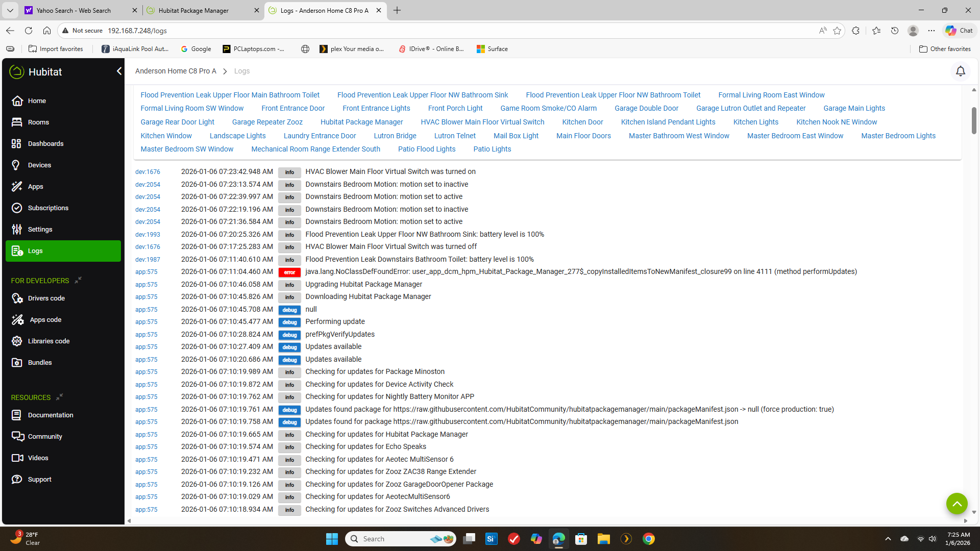Viewport: 980px width, 551px height.
Task: Switch to Yahoo Search browser tab
Action: tap(73, 10)
